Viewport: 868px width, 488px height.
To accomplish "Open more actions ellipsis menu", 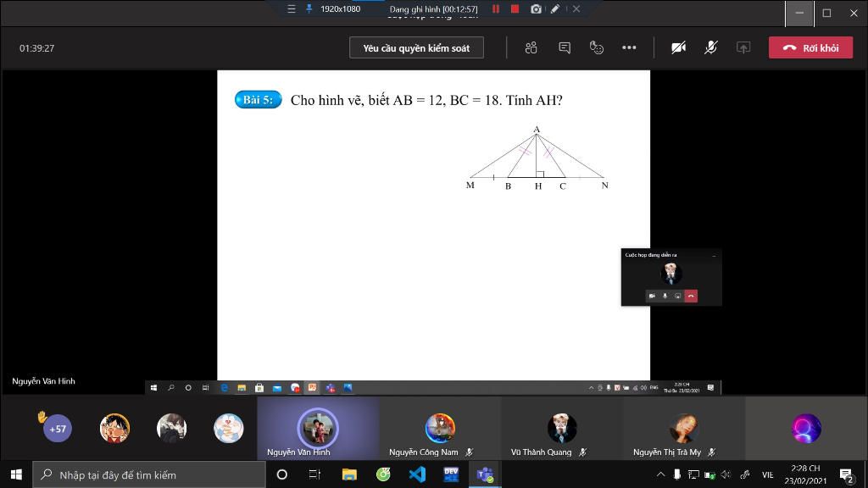I will 629,48.
